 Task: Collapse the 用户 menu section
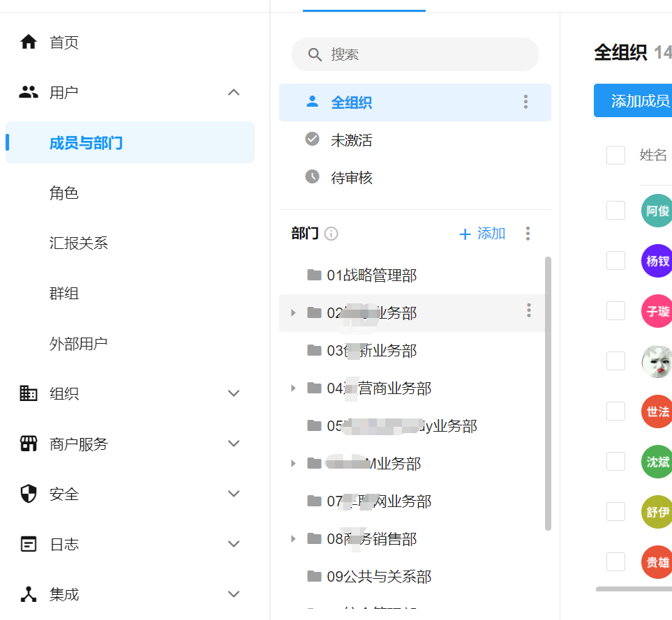point(234,93)
